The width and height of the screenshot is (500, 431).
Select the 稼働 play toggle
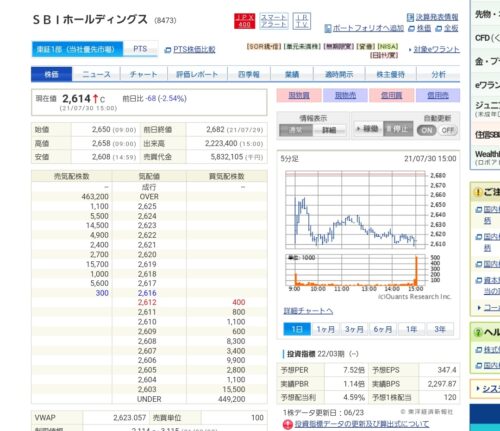pyautogui.click(x=367, y=129)
